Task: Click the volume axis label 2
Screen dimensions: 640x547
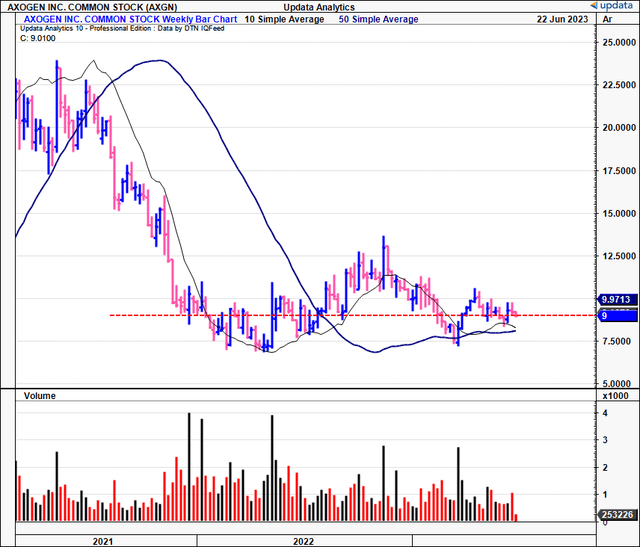Action: click(605, 467)
